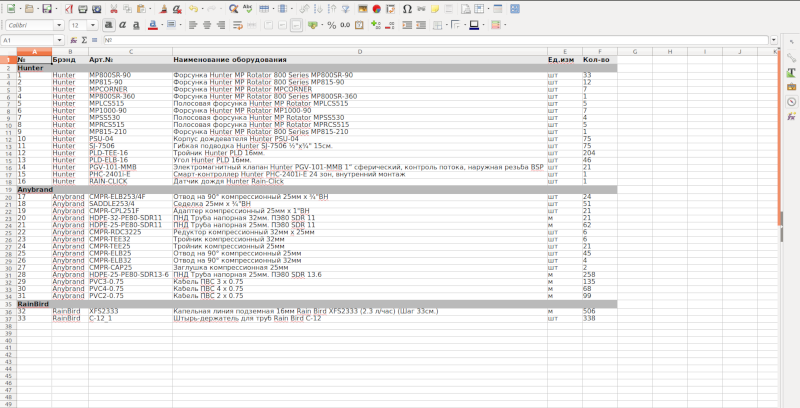Expand the formula input line
Viewport: 800px width, 408px height.
(x=775, y=40)
